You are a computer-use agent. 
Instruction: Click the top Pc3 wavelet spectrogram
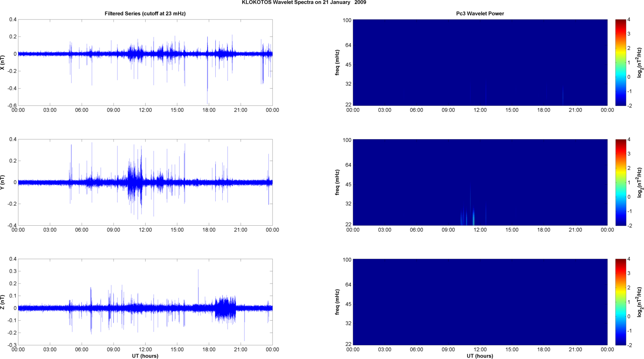[480, 62]
